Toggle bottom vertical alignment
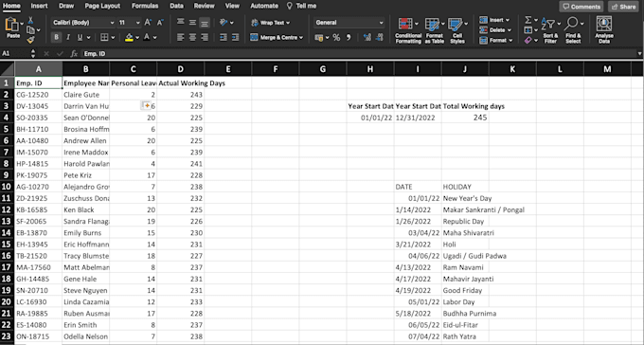This screenshot has height=345, width=644. tap(205, 22)
